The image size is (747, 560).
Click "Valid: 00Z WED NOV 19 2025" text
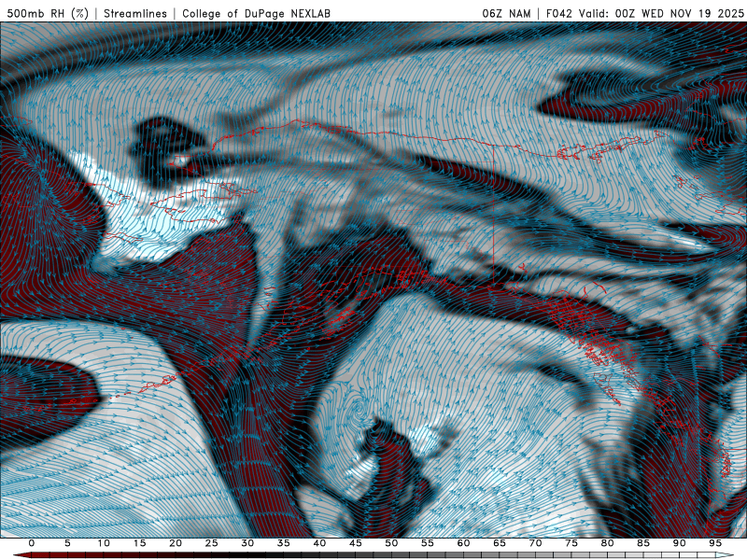point(661,13)
